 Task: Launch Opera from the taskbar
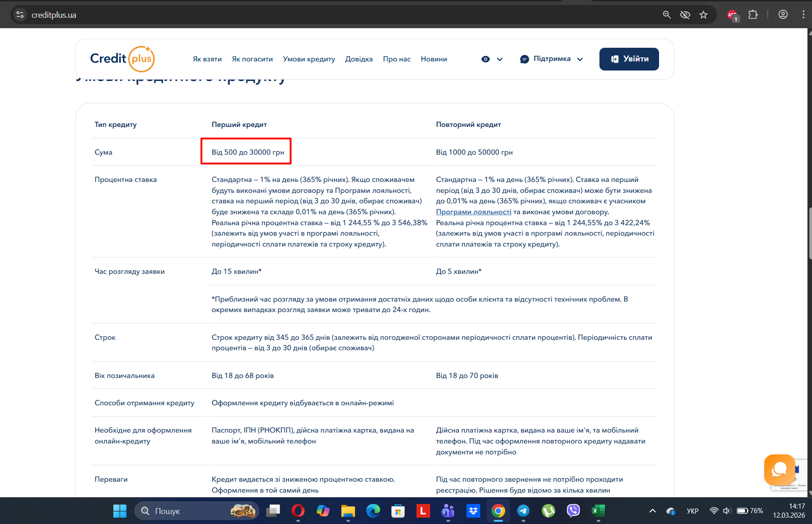[x=298, y=511]
